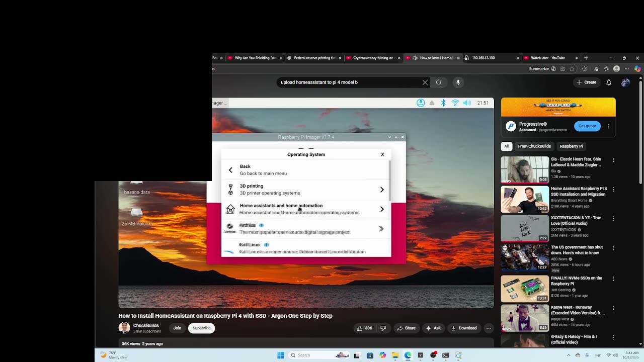Click the Create button on YouTube
This screenshot has height=362, width=644.
pos(587,82)
